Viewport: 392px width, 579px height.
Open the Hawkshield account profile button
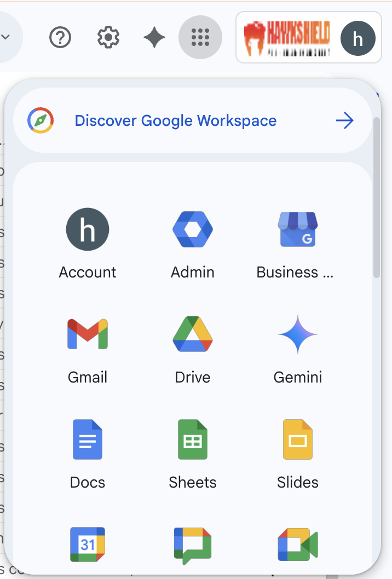(x=309, y=38)
